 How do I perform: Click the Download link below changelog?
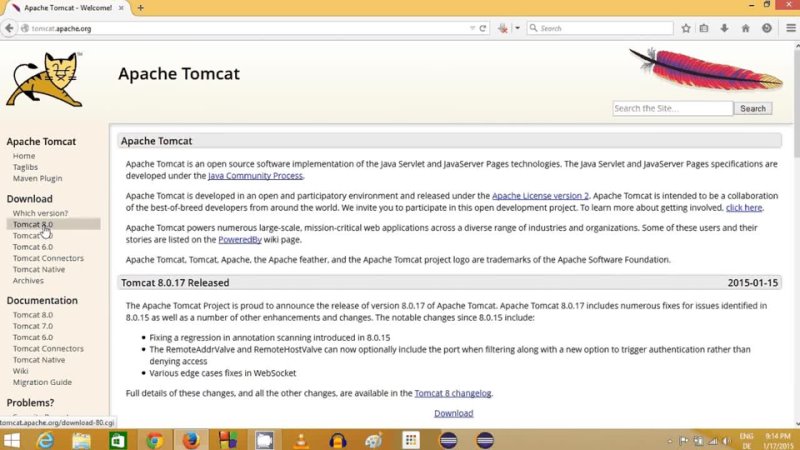tap(454, 413)
